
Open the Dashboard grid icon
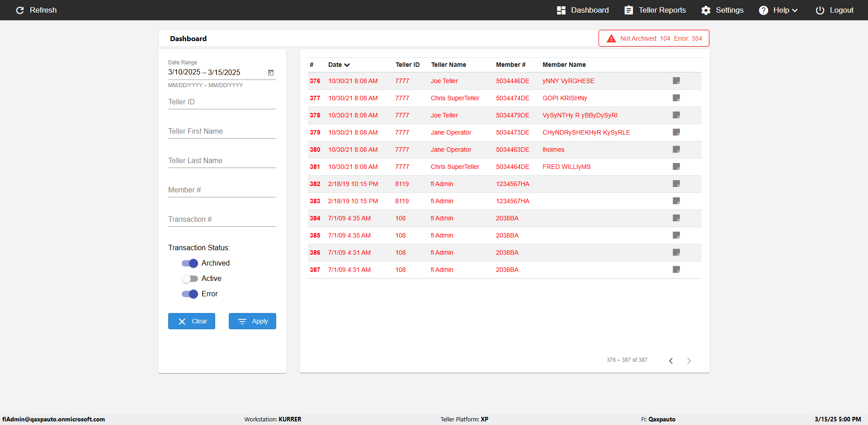click(x=561, y=10)
